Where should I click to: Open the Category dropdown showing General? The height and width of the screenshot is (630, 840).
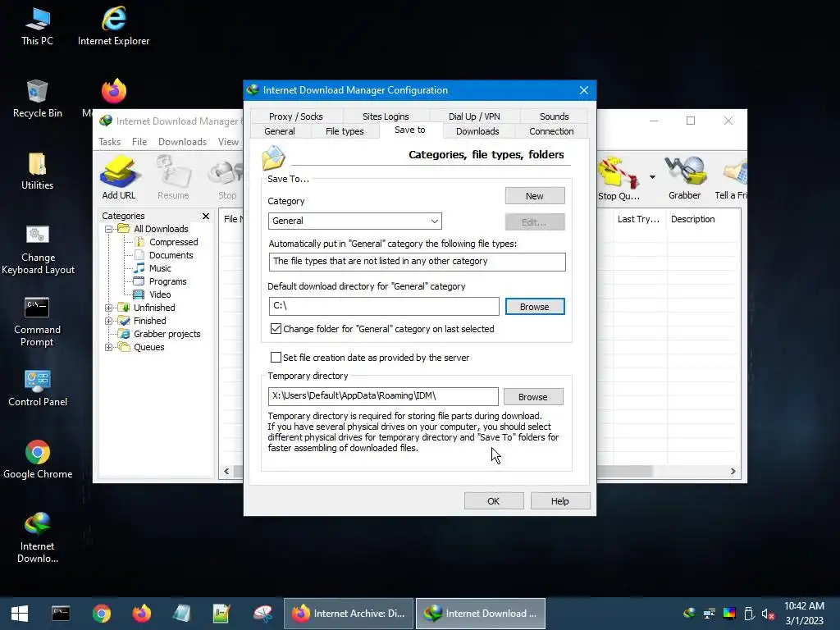coord(354,221)
